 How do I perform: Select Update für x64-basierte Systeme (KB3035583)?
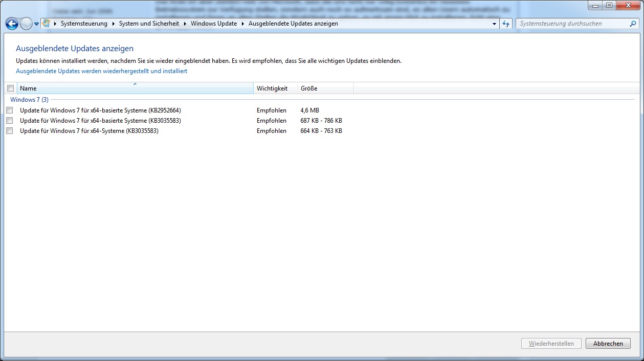[100, 121]
